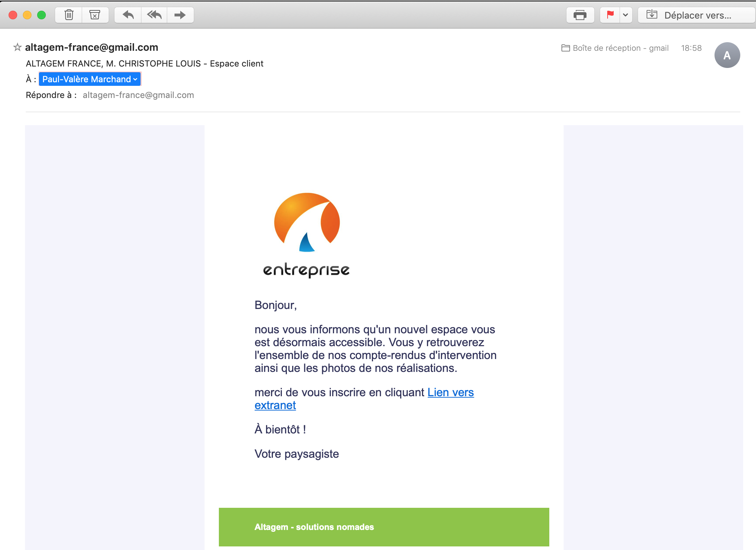Click the green Altagem solutions nomades banner
Screen dimensions: 756x550
pos(384,527)
